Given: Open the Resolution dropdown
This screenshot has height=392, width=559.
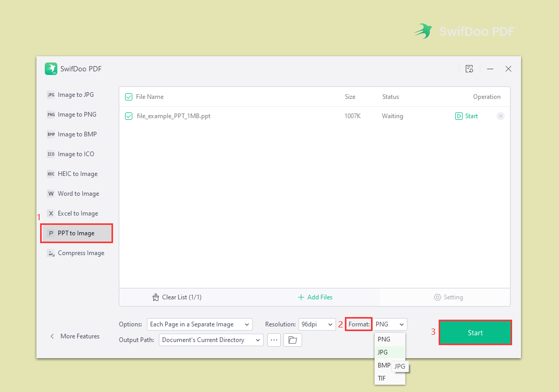Looking at the screenshot, I should click(x=317, y=324).
